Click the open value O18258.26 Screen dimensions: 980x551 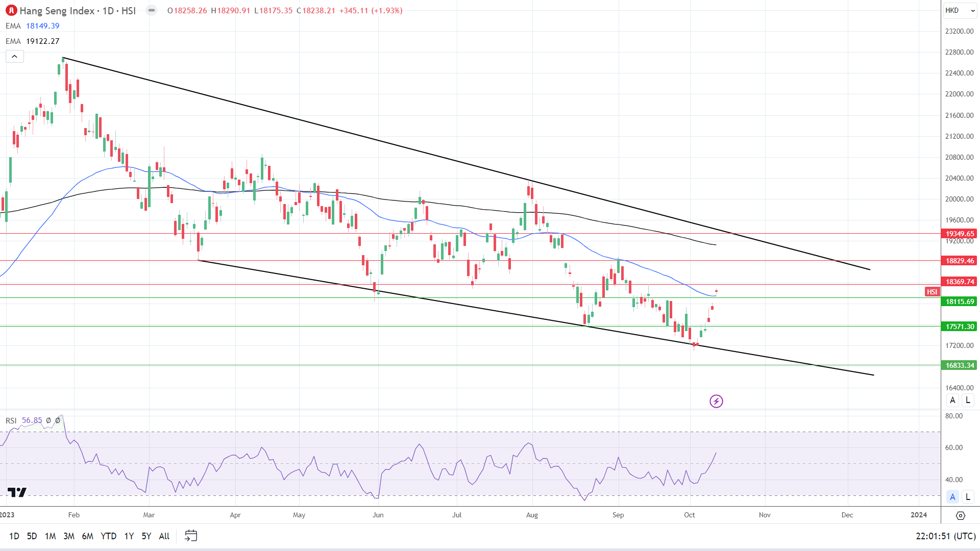[x=187, y=11]
